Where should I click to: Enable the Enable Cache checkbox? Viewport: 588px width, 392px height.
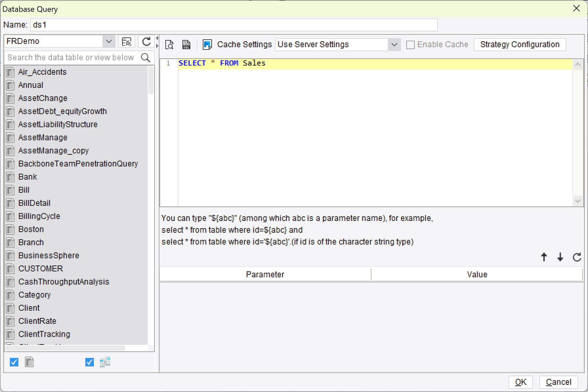410,44
